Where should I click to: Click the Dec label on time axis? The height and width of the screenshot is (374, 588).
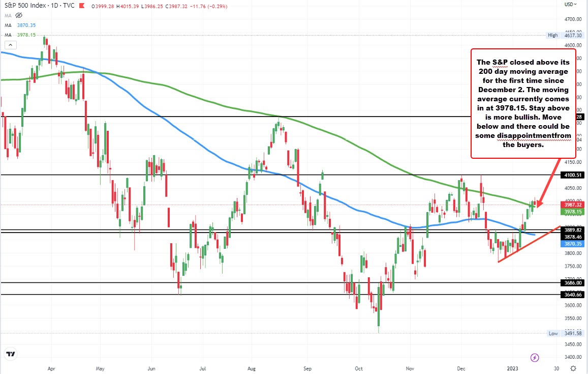[x=461, y=369]
